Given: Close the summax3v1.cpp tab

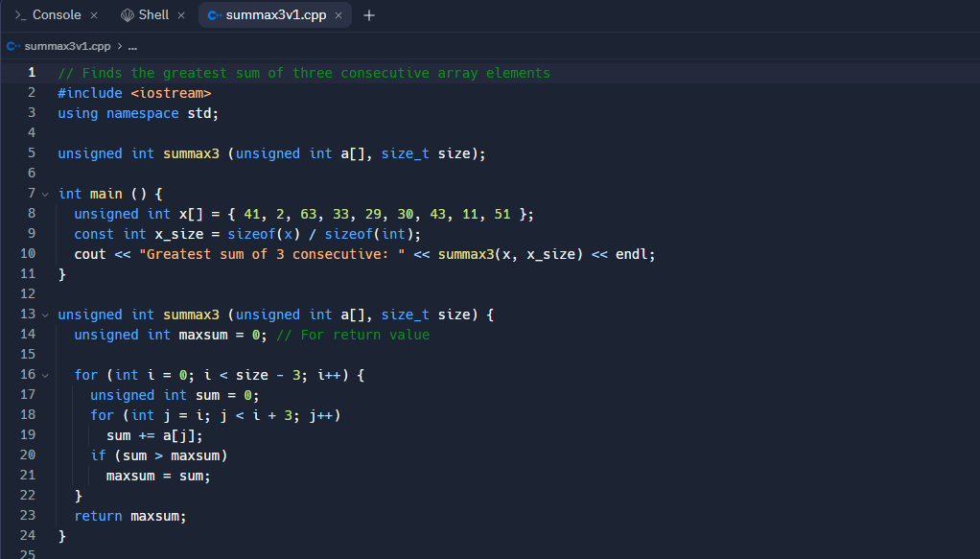Looking at the screenshot, I should (340, 15).
